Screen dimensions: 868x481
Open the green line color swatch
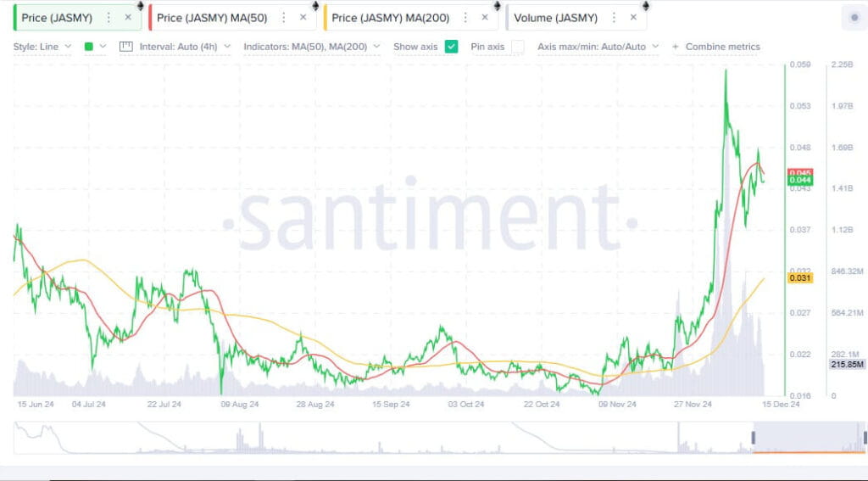[x=88, y=47]
